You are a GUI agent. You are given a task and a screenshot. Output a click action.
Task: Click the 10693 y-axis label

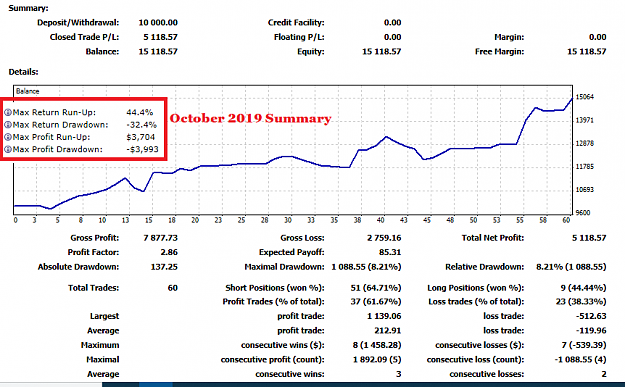point(585,190)
